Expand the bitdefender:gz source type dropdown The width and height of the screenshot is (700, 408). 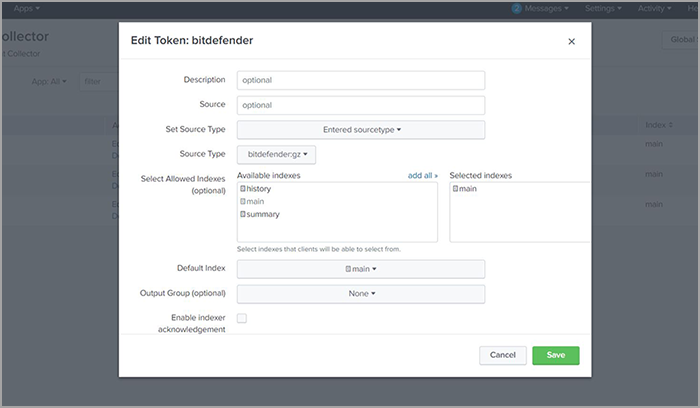[276, 155]
